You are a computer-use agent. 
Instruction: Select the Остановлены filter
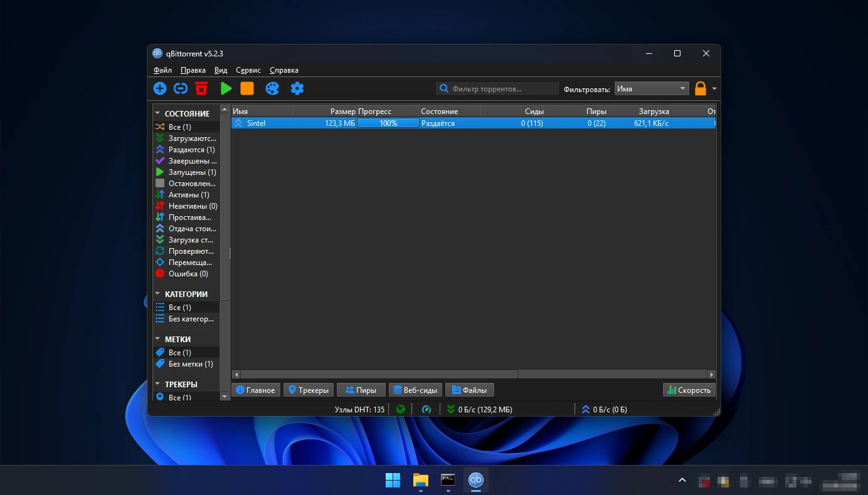[x=186, y=184]
